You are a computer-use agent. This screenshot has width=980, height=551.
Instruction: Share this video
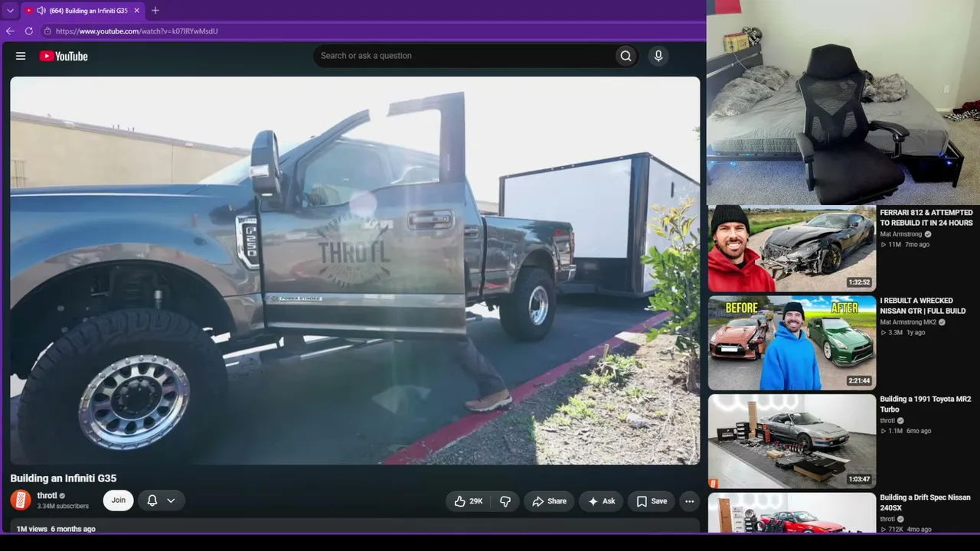click(549, 501)
